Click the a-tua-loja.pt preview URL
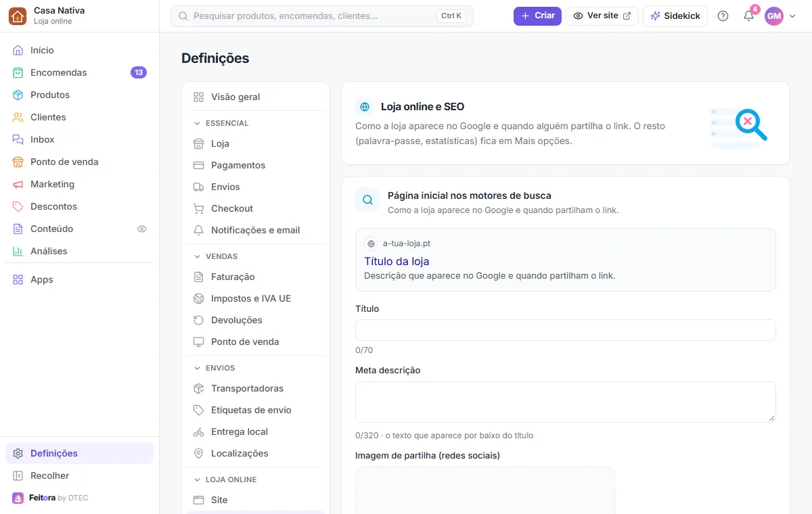 click(407, 243)
